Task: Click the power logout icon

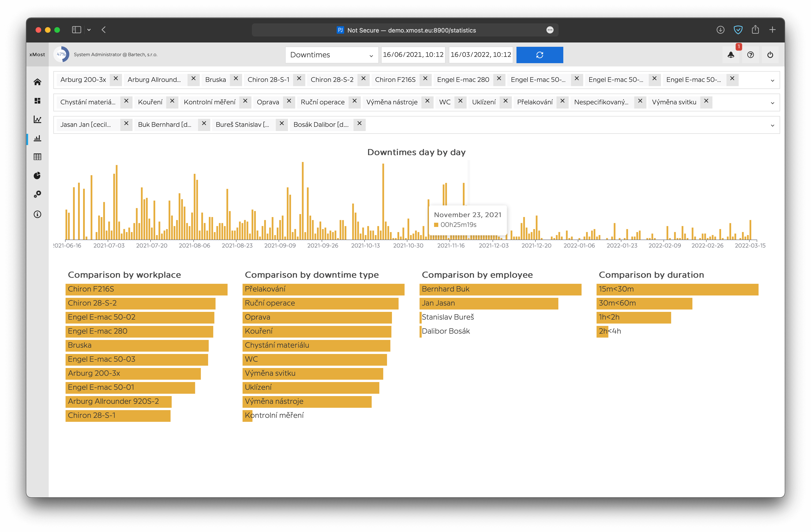Action: click(770, 55)
